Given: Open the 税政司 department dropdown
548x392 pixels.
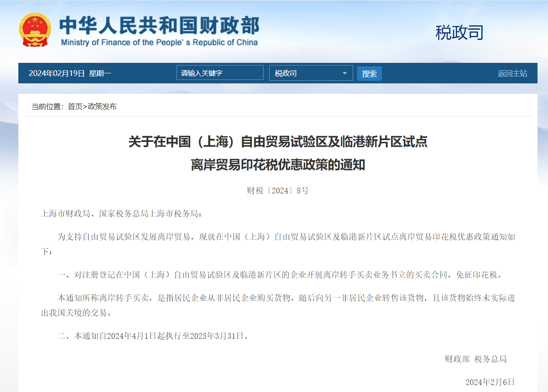Looking at the screenshot, I should (x=306, y=73).
